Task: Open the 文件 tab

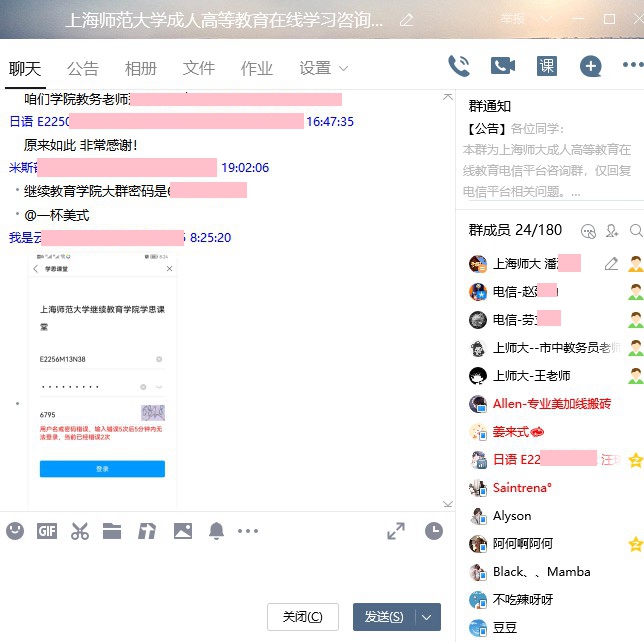Action: pyautogui.click(x=199, y=68)
